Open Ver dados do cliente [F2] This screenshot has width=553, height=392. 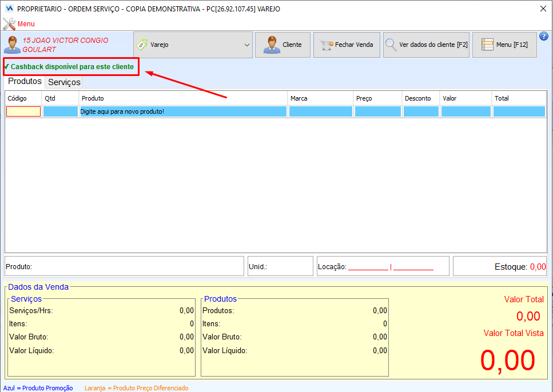point(426,45)
